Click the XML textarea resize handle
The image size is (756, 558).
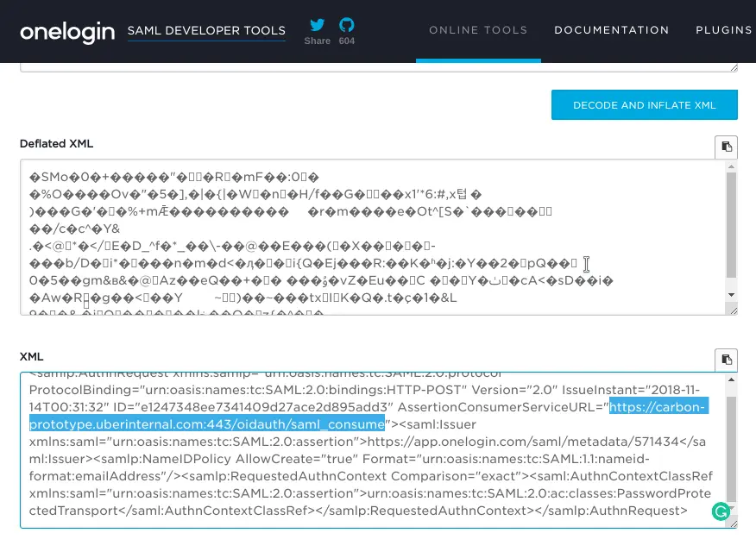733,524
